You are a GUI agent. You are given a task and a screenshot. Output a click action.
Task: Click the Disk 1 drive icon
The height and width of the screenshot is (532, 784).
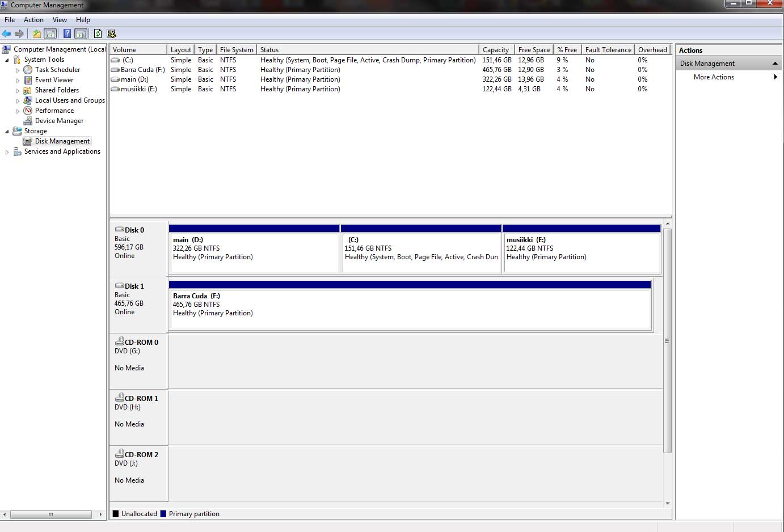(119, 286)
